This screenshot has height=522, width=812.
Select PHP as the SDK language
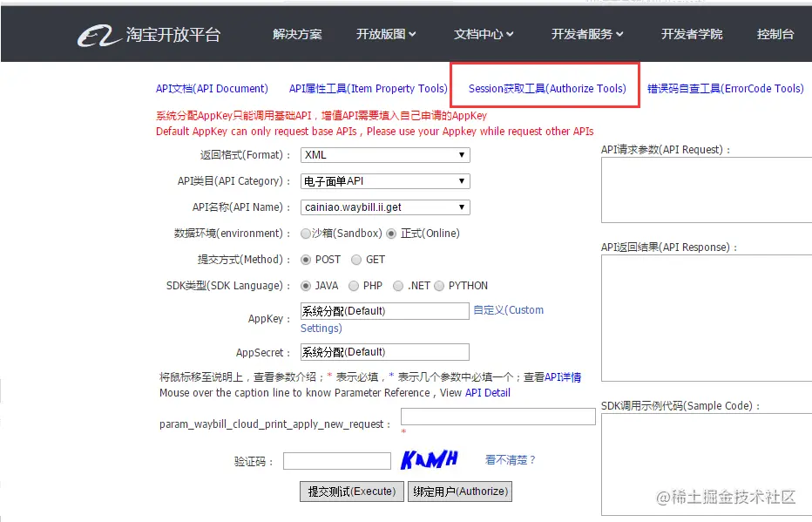[x=352, y=285]
